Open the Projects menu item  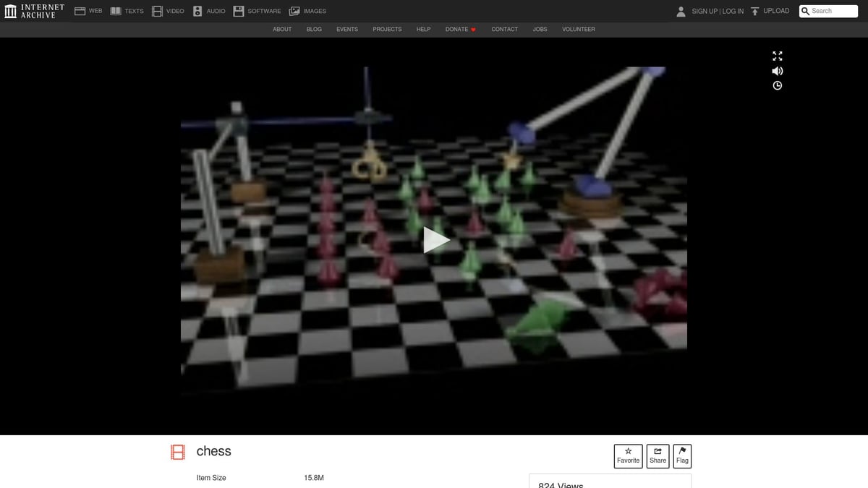coord(387,29)
